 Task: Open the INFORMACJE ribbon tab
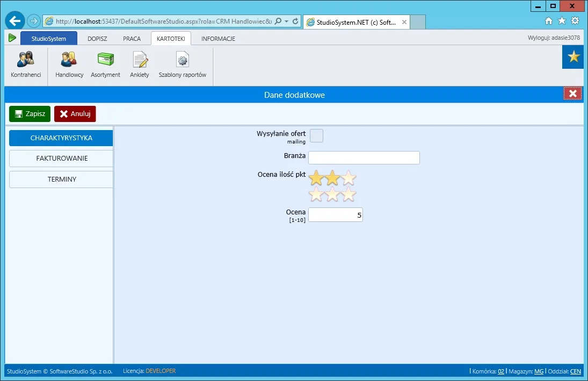click(218, 38)
